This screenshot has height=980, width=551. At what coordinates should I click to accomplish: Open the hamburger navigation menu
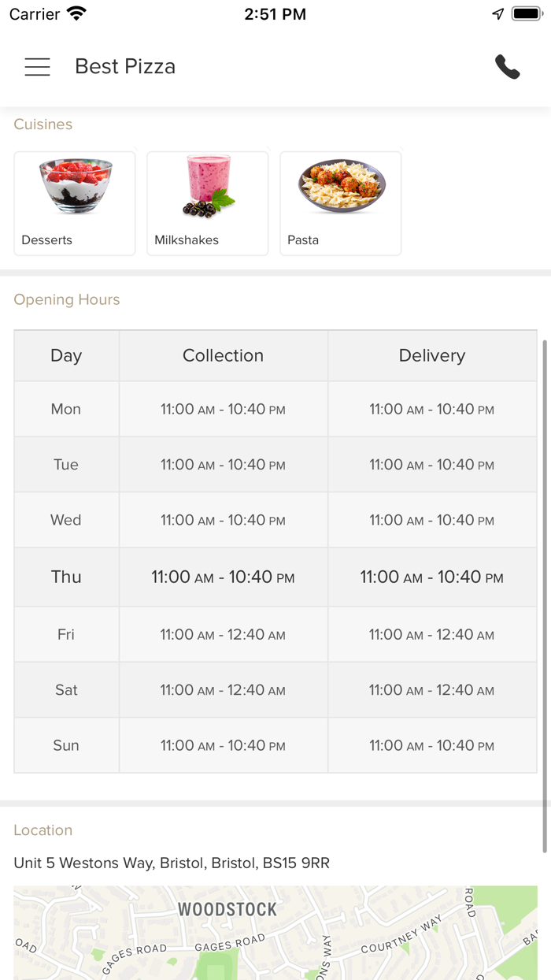37,67
